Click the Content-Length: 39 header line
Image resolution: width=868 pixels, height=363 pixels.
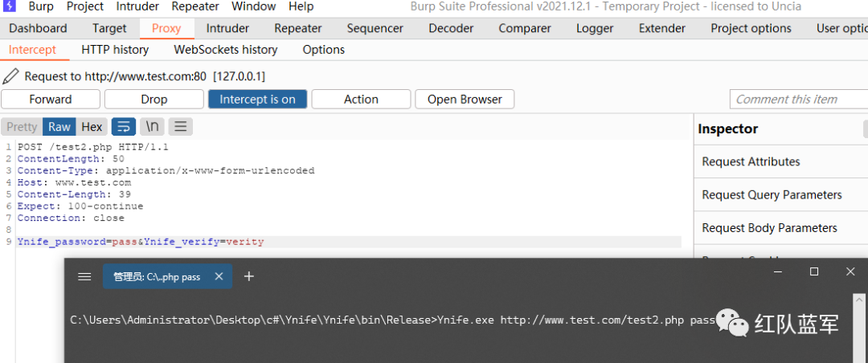pos(74,194)
